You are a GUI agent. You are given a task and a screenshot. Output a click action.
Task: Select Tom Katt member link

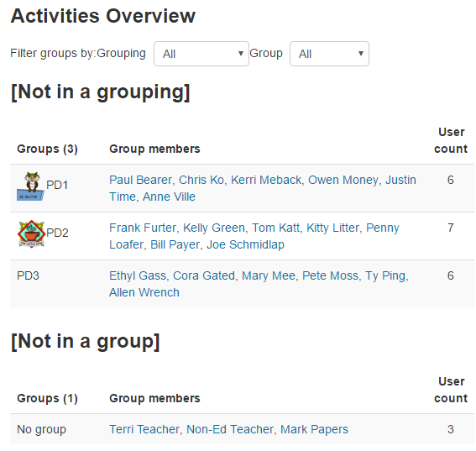(x=275, y=228)
